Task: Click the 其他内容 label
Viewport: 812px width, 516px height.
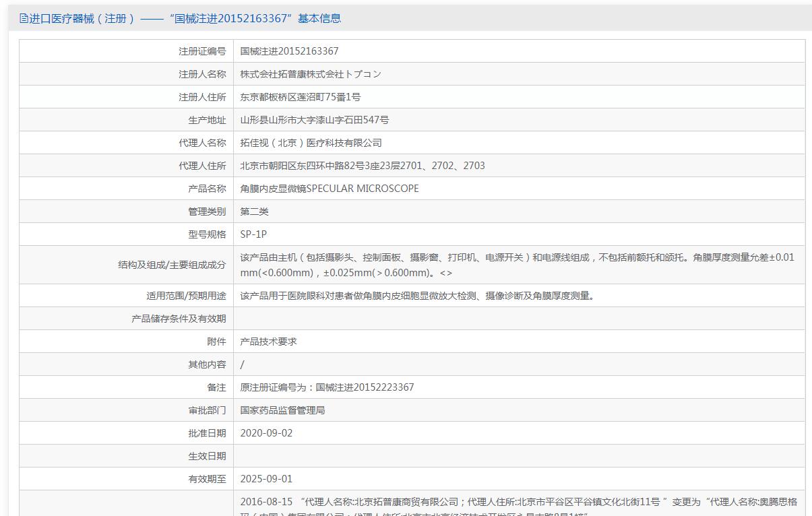Action: (x=207, y=364)
